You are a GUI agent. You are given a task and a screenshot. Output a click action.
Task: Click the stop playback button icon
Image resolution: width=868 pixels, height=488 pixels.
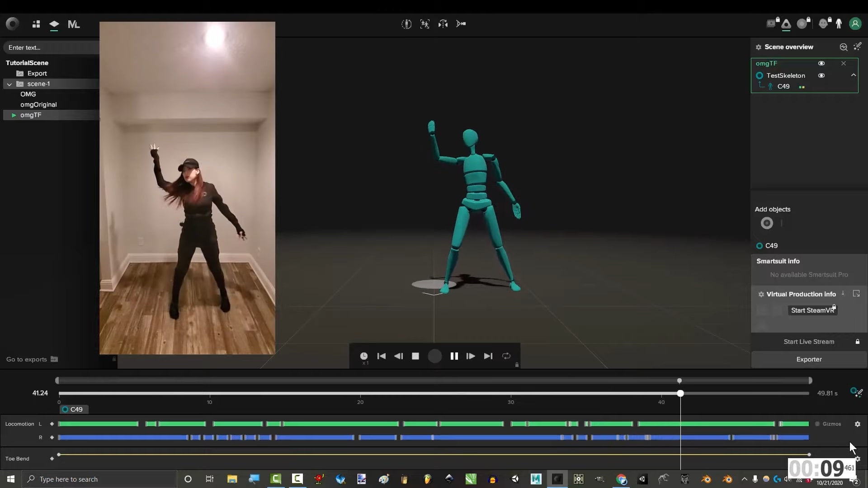click(415, 356)
